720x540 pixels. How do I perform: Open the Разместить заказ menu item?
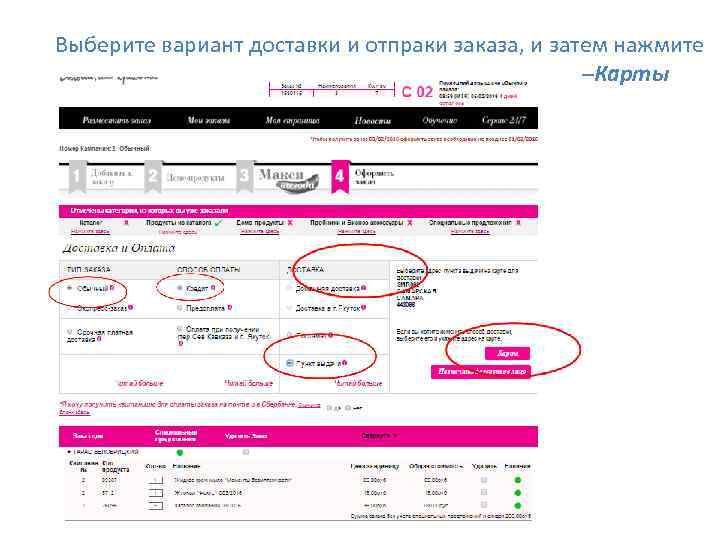coord(117,120)
